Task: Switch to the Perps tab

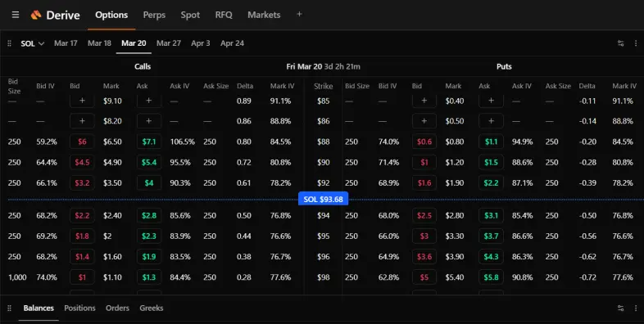Action: click(x=154, y=15)
